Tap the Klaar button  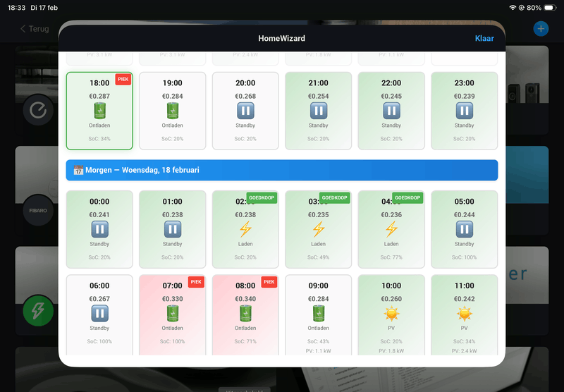(484, 39)
